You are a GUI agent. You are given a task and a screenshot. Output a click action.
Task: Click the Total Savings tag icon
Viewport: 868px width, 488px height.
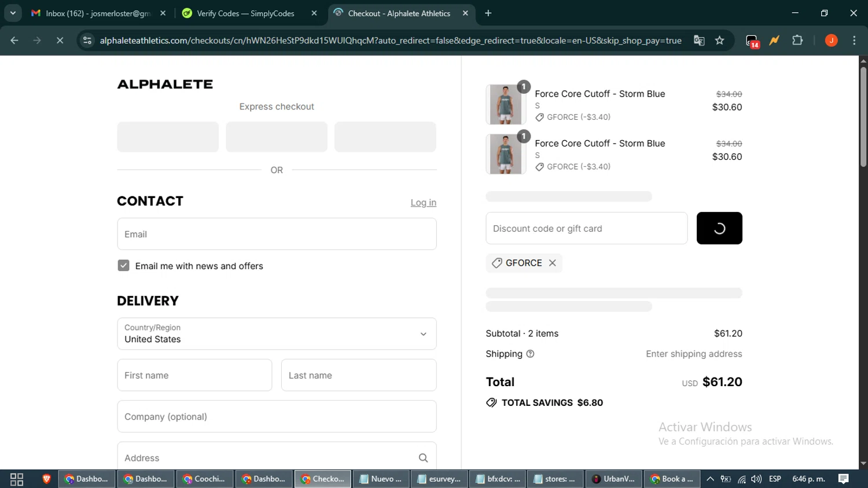[491, 403]
